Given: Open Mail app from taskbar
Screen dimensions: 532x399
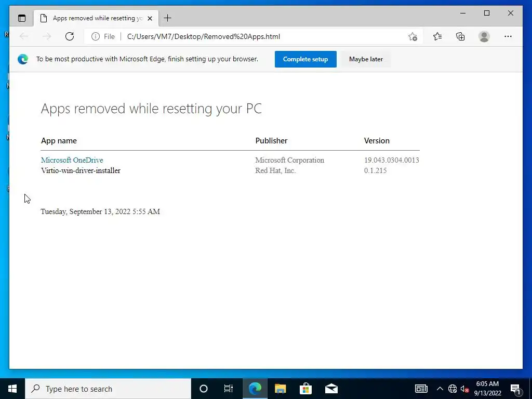Looking at the screenshot, I should click(331, 389).
